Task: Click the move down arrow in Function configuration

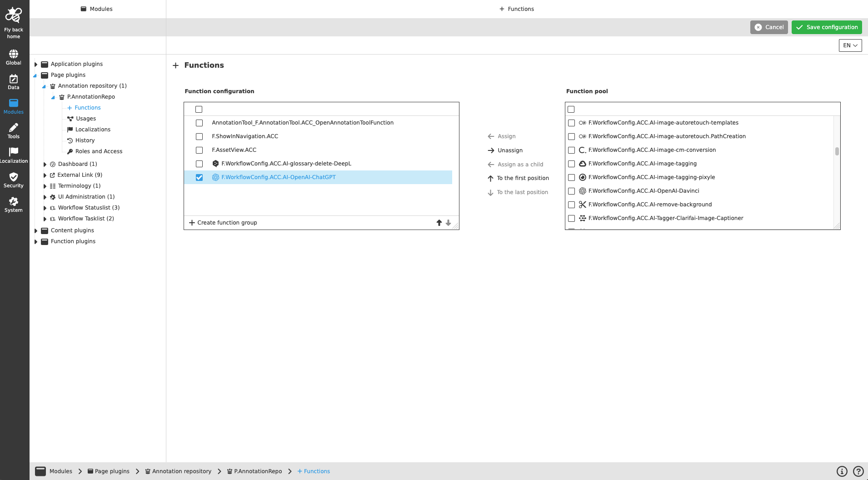Action: point(448,223)
